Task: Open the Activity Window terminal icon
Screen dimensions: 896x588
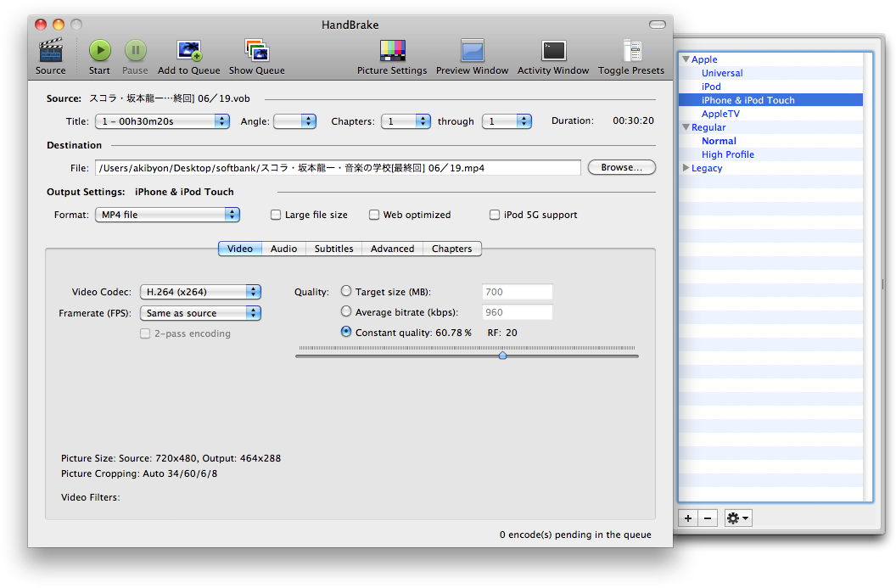Action: pos(554,50)
